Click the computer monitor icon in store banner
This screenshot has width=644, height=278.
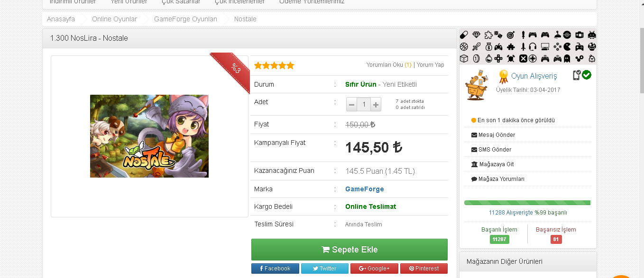(545, 46)
